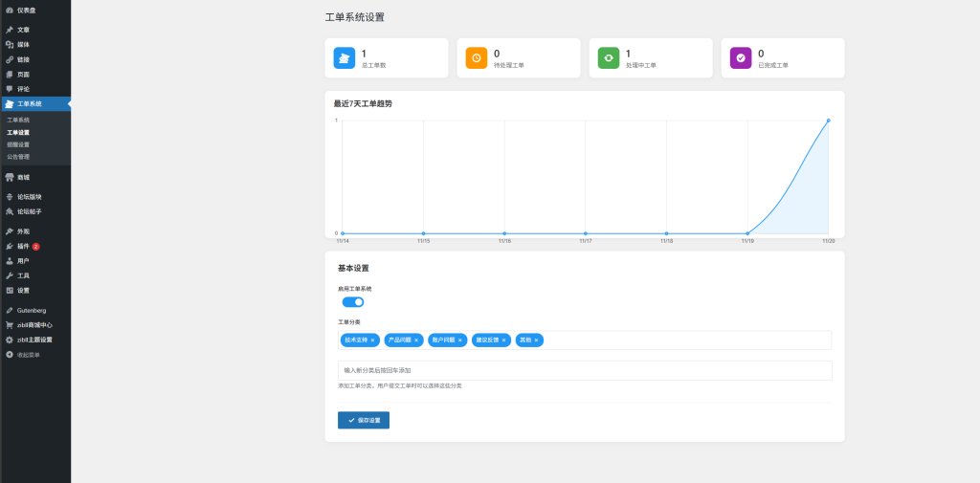Go to 插件 plugins with update badge
The height and width of the screenshot is (483, 980).
[x=23, y=246]
